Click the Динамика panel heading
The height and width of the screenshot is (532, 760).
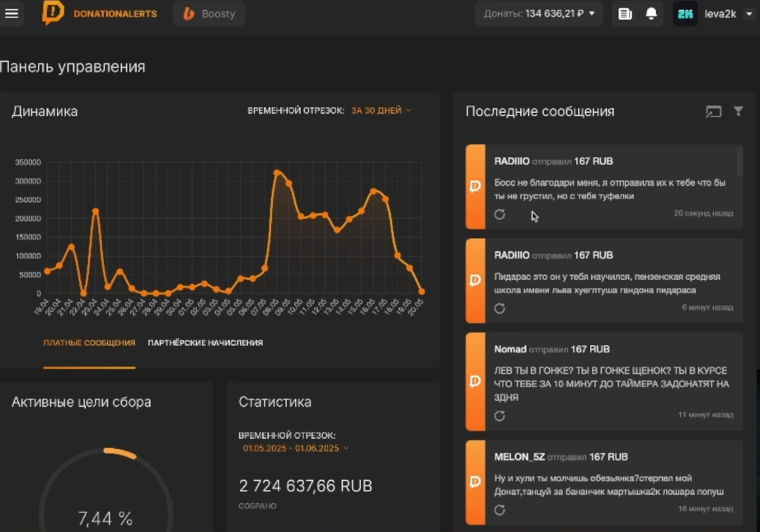click(45, 111)
